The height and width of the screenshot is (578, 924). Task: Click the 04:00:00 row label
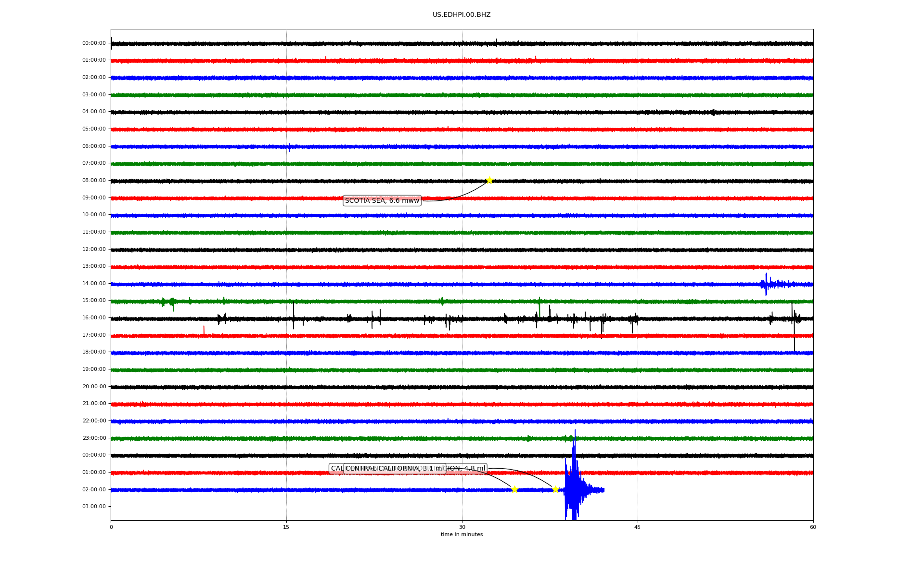[94, 112]
